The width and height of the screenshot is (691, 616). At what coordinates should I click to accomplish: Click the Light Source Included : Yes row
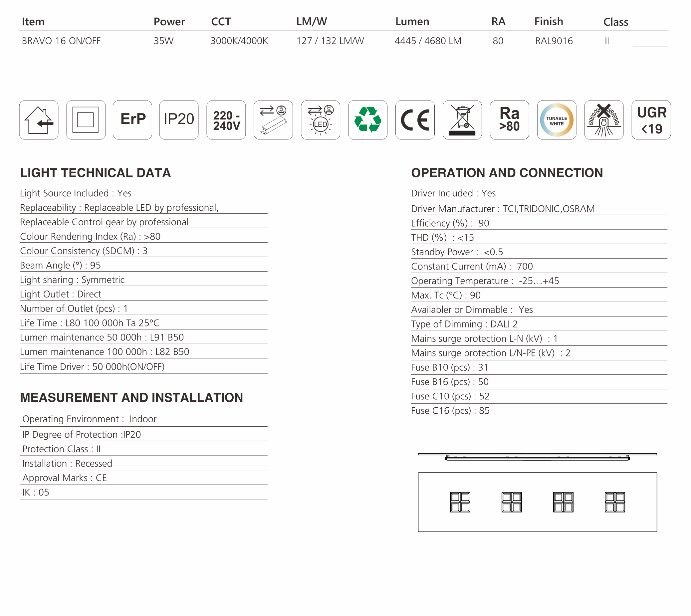143,193
